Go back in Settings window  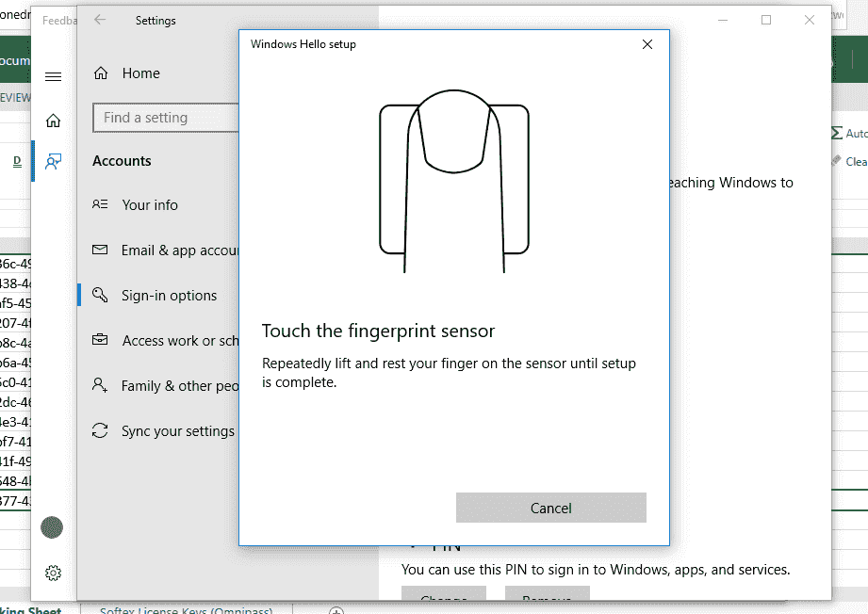tap(100, 20)
